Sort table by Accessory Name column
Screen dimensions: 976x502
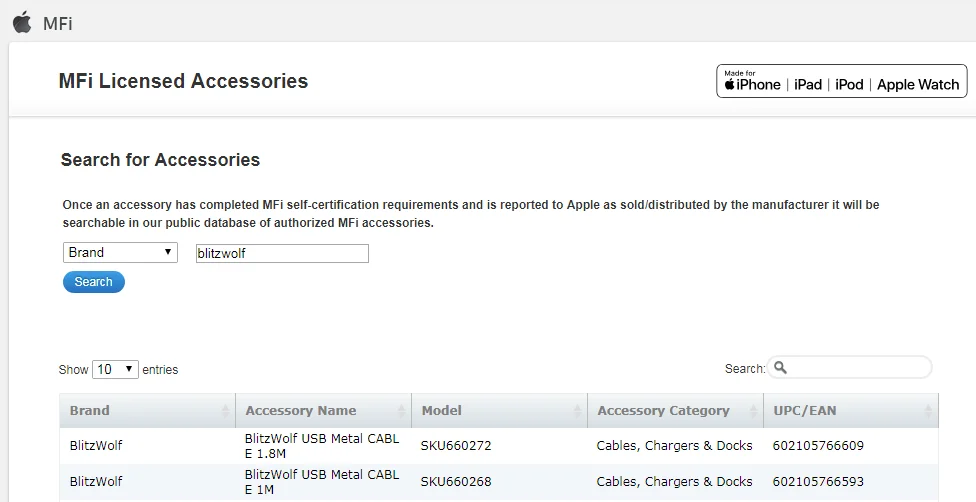324,410
